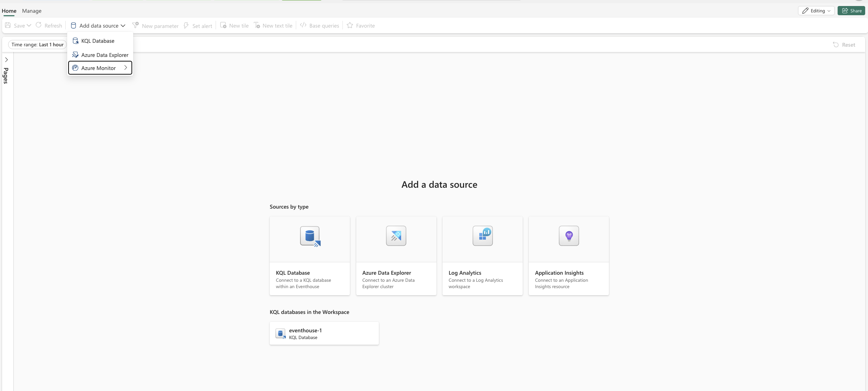The height and width of the screenshot is (391, 868).
Task: Click the Favorite star icon
Action: coord(350,25)
